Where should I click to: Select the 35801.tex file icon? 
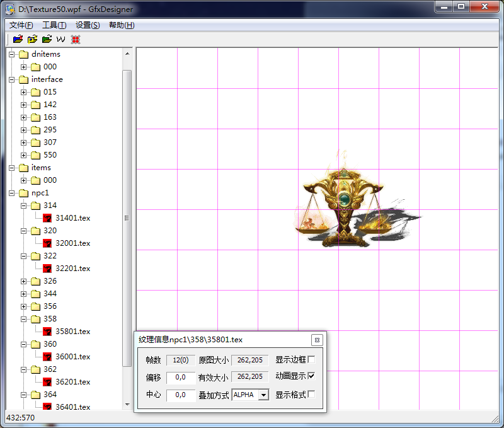click(x=47, y=332)
